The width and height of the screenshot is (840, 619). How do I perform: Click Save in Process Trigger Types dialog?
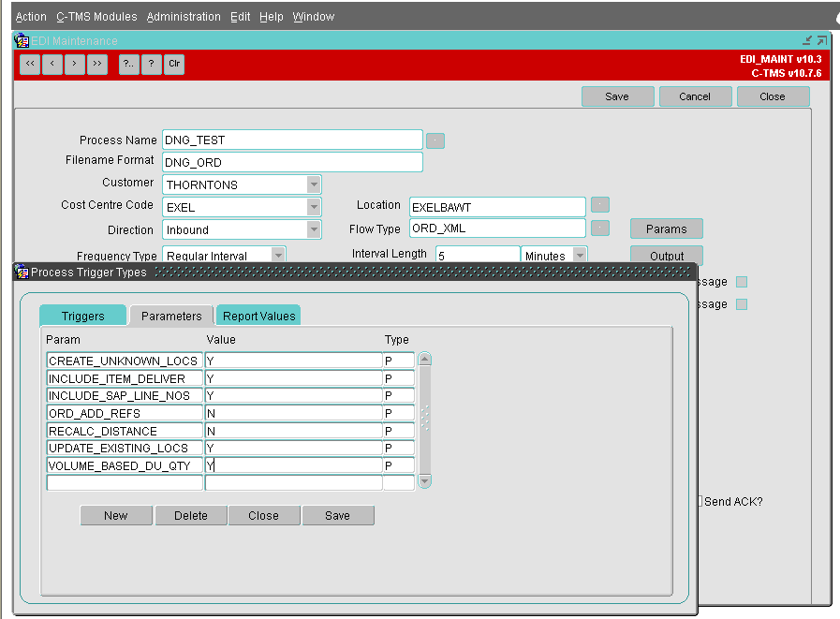(x=337, y=516)
